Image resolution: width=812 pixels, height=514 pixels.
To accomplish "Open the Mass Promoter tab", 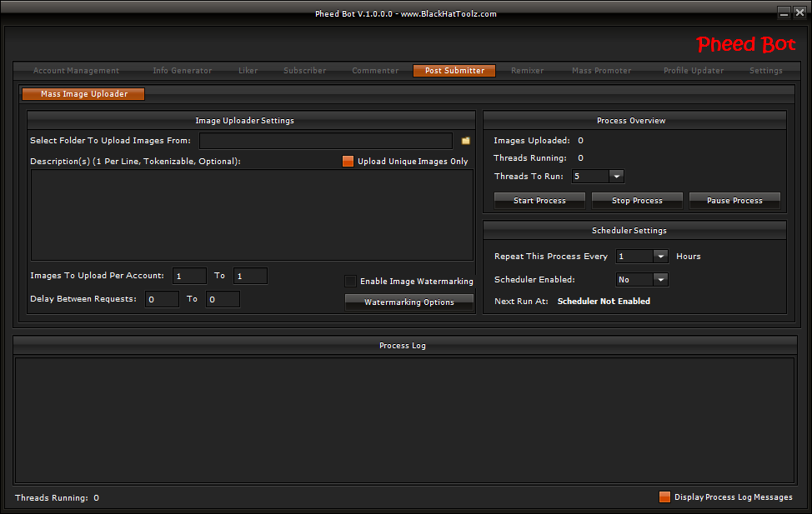I will [602, 71].
